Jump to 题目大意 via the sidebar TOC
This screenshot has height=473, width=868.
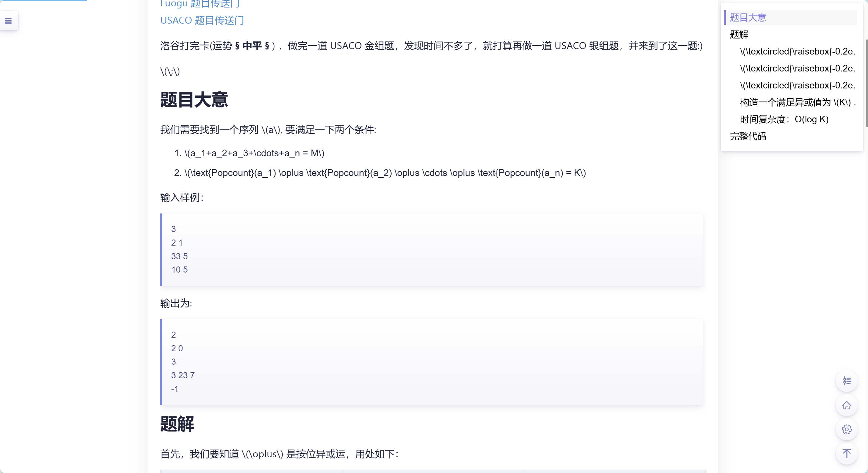[x=748, y=17]
